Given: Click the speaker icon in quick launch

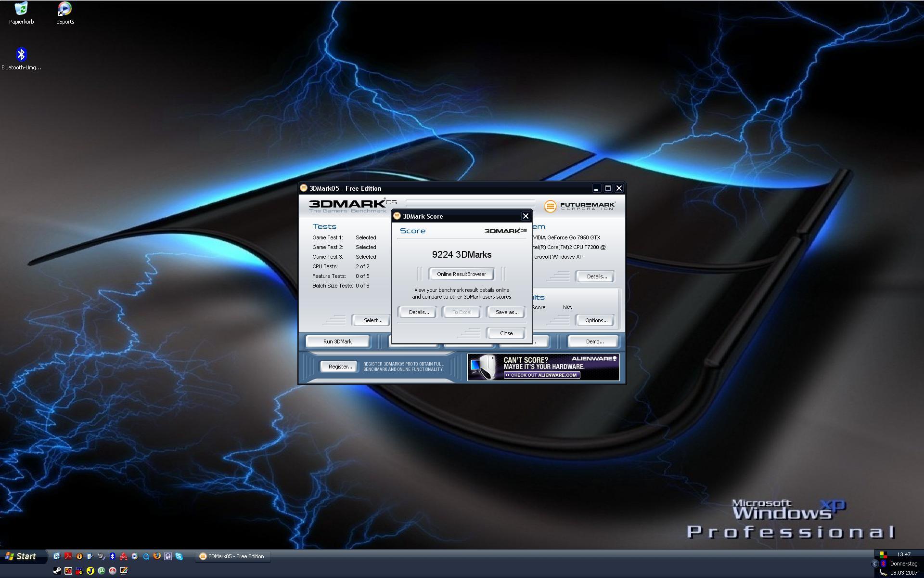Looking at the screenshot, I should [x=102, y=556].
